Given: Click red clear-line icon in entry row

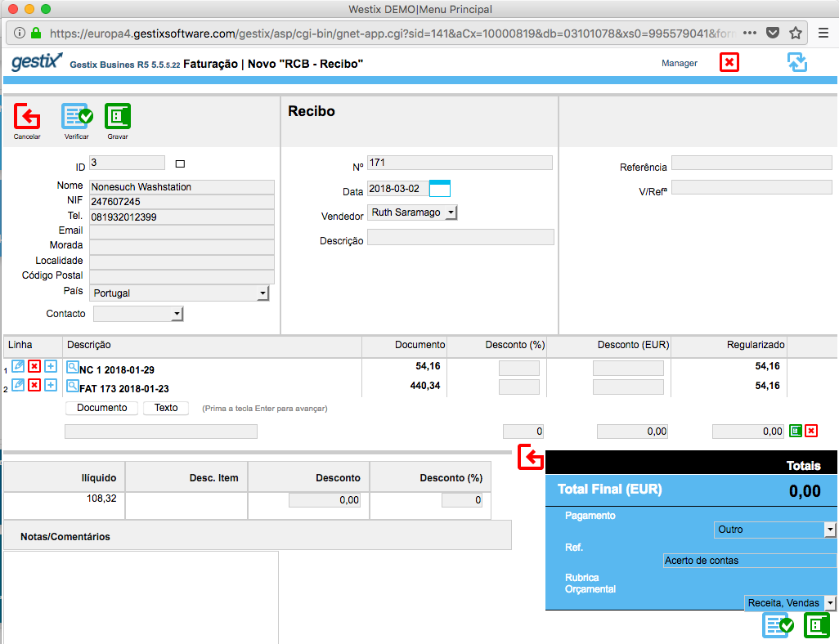Looking at the screenshot, I should tap(811, 431).
